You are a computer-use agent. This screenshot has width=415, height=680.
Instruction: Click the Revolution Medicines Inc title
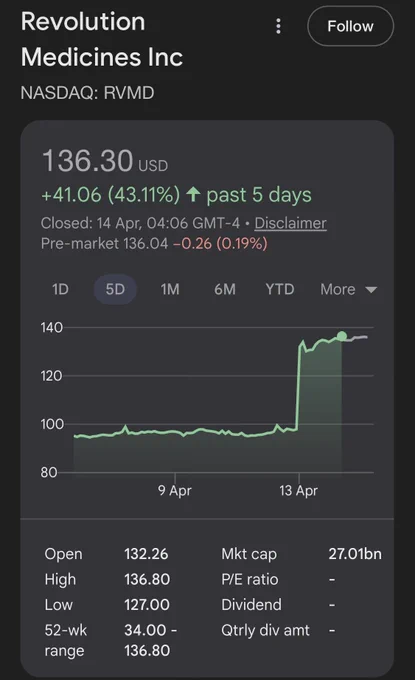click(x=102, y=39)
